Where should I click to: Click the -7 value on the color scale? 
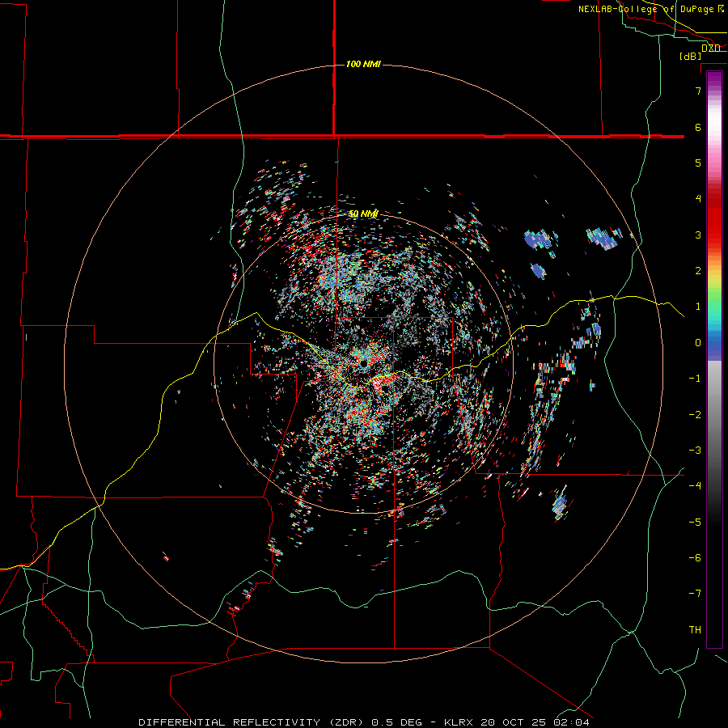pyautogui.click(x=695, y=594)
